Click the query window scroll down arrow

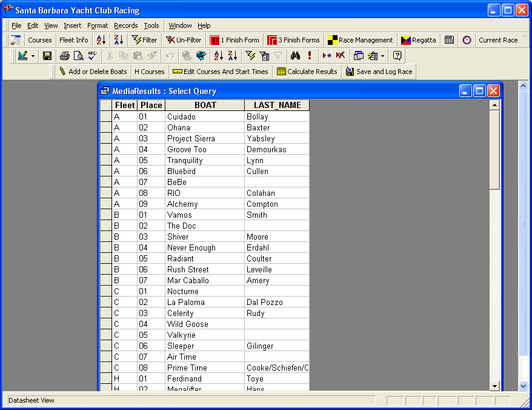click(494, 386)
